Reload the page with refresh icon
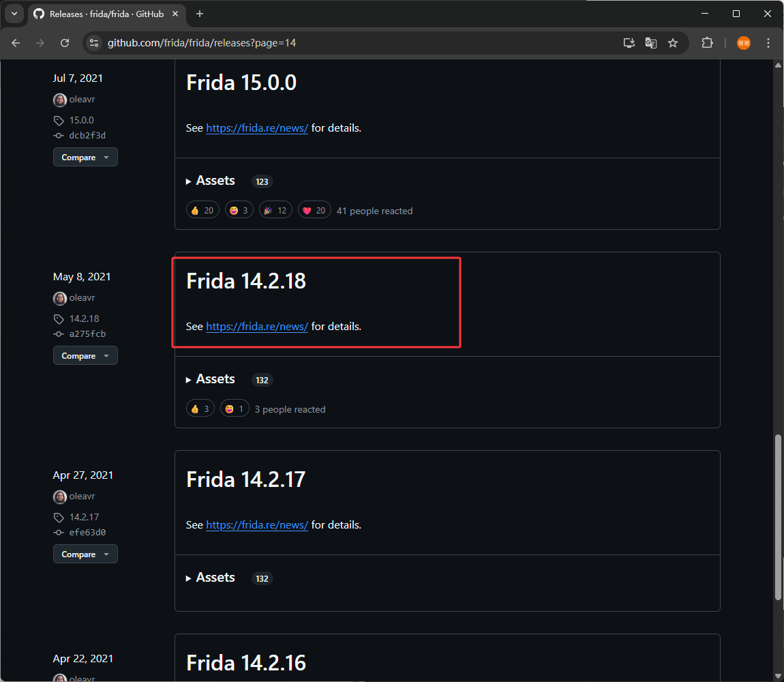Screen dimensions: 784x682 coord(65,43)
